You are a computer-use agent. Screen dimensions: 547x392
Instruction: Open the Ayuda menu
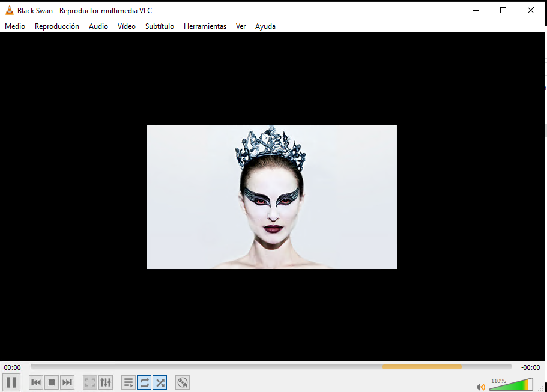265,26
